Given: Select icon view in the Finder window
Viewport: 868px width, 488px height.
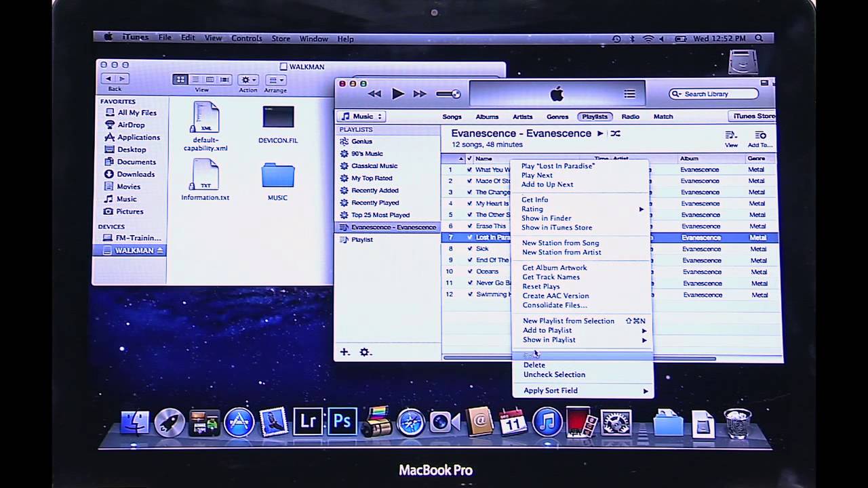Looking at the screenshot, I should (180, 79).
